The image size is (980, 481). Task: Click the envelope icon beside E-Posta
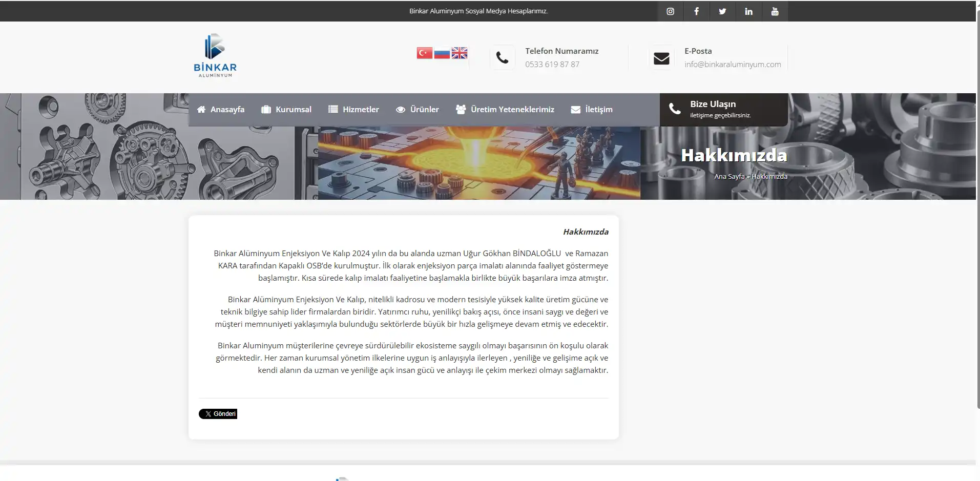(x=661, y=58)
